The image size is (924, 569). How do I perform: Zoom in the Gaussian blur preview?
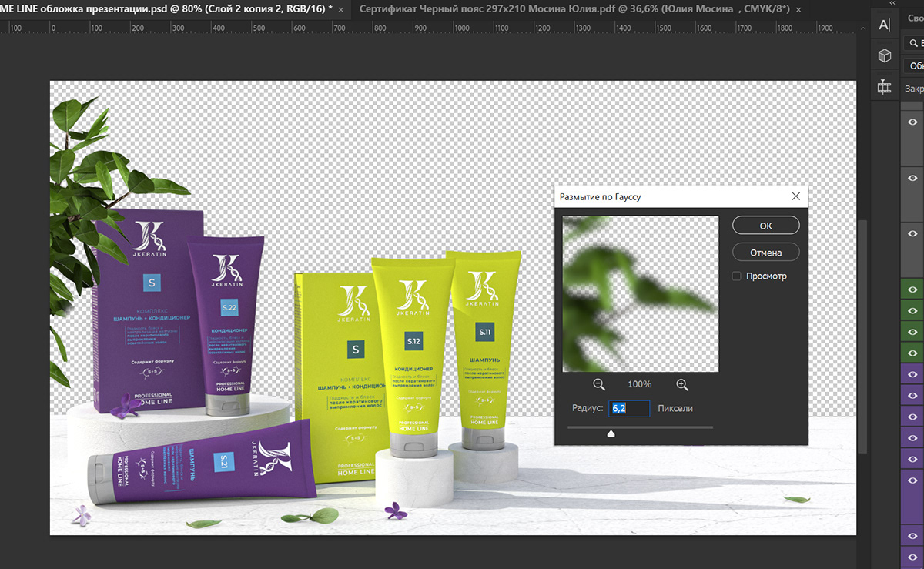pyautogui.click(x=682, y=384)
